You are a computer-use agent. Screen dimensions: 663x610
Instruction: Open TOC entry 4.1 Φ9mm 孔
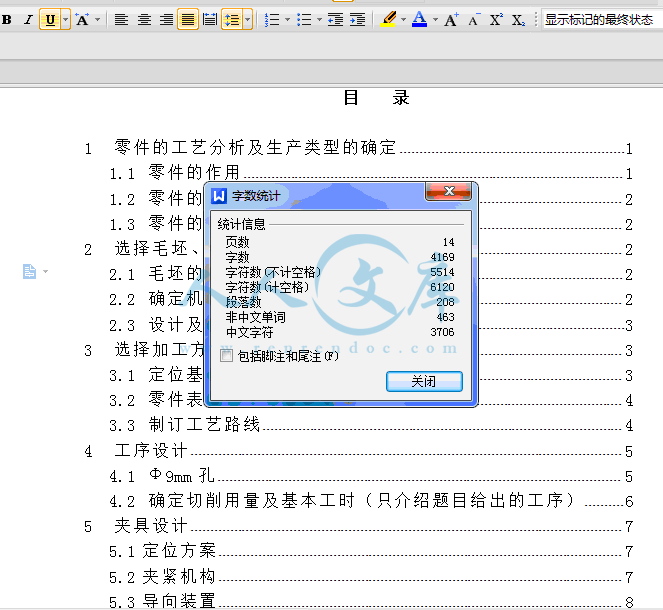[x=371, y=476]
